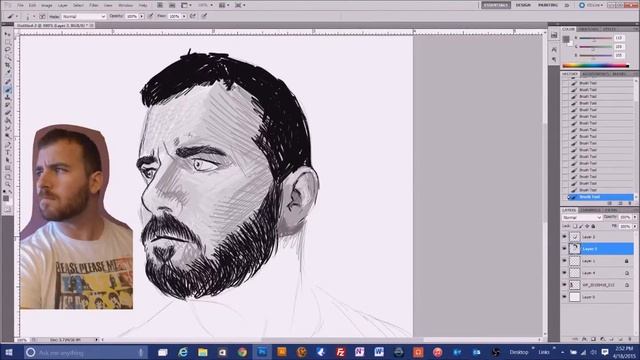Toggle Quick Mask mode at toolbox bottom
This screenshot has height=360, width=640.
pyautogui.click(x=7, y=209)
